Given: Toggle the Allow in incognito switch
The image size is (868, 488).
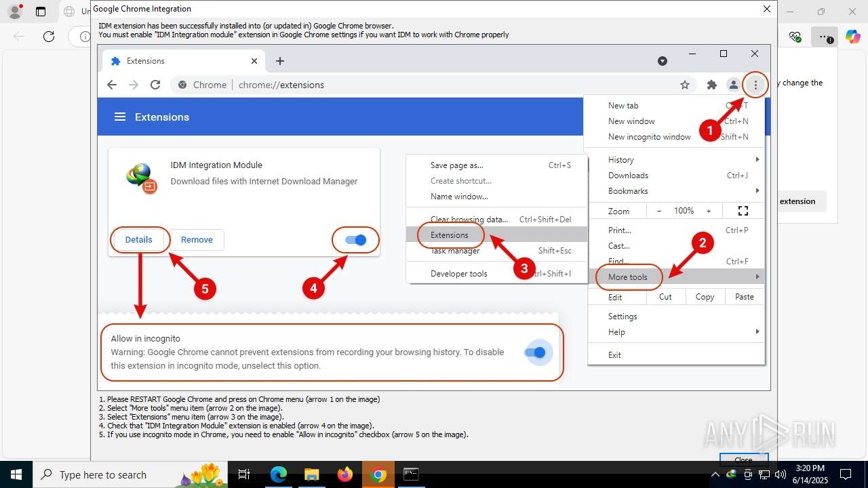Looking at the screenshot, I should (x=535, y=352).
